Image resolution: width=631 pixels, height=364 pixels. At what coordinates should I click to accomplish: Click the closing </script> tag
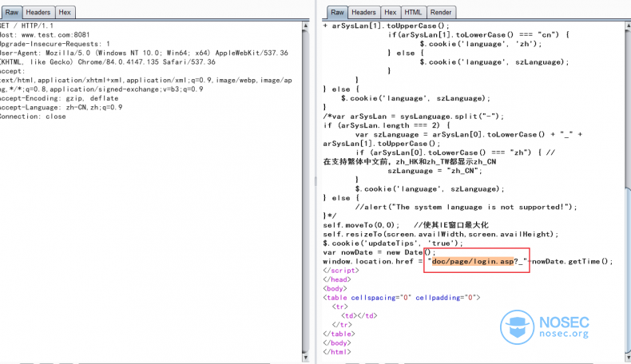click(341, 271)
